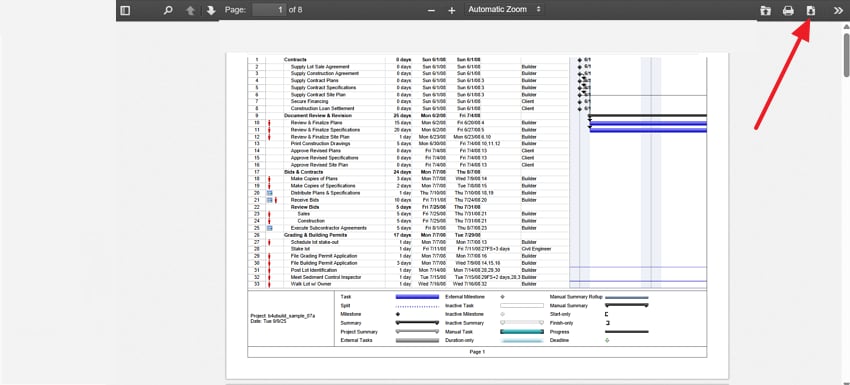Click the note icon on Execute Subcontractor row
The image size is (850, 385).
pos(269,228)
